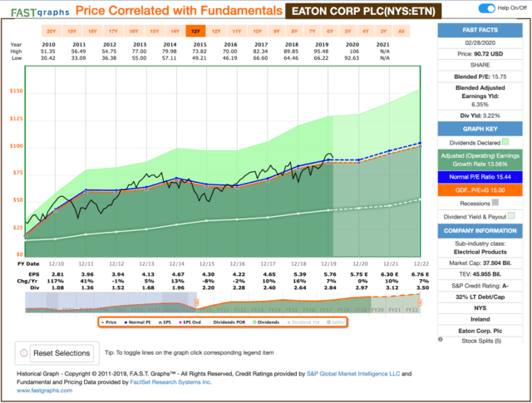The width and height of the screenshot is (532, 403).
Task: Click the Market Cap: 37.504 Bil. row
Action: (x=480, y=263)
